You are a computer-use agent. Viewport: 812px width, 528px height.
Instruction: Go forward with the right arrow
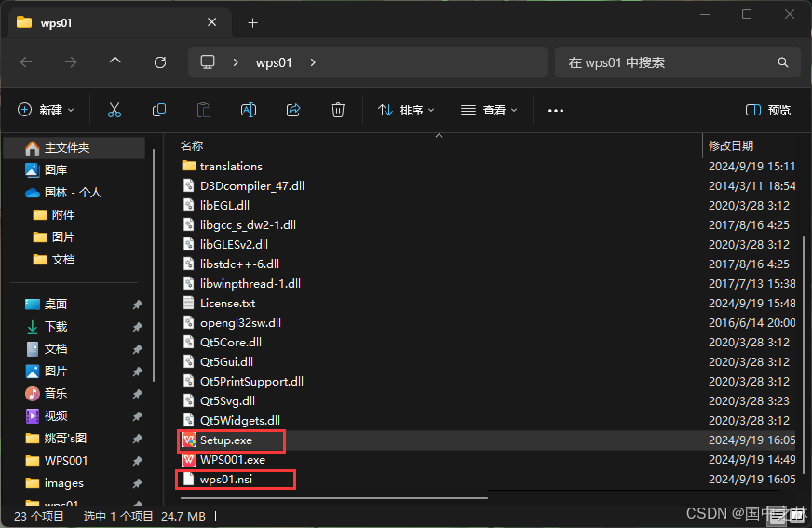(x=71, y=62)
